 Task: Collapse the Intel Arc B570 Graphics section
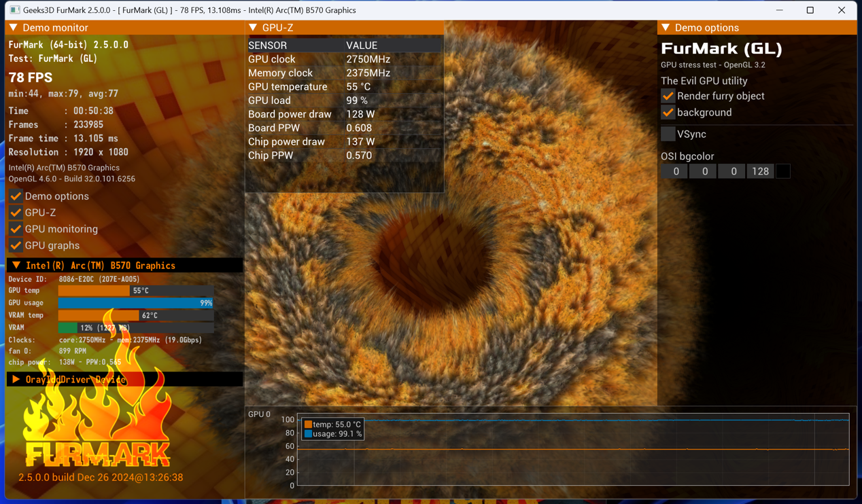tap(16, 266)
